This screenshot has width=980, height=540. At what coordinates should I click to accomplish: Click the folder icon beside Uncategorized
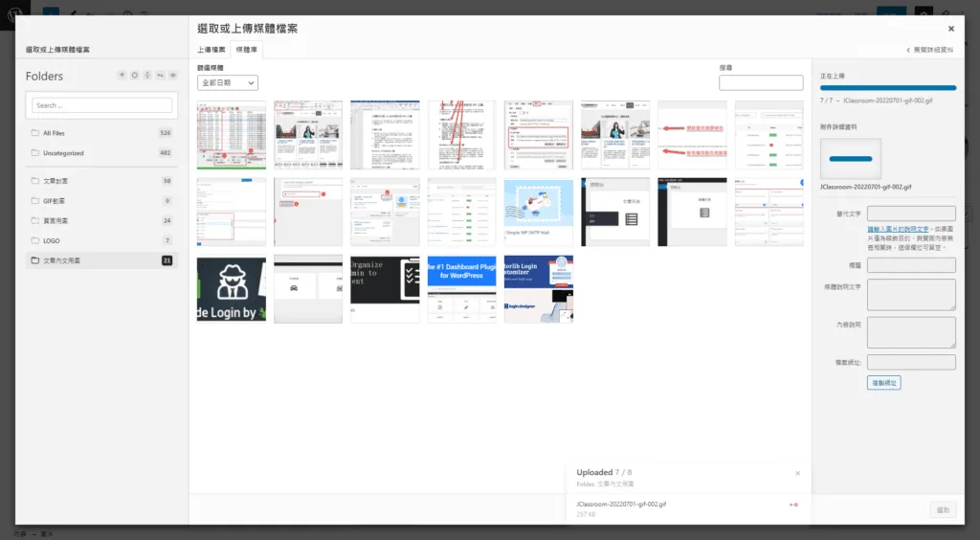35,152
